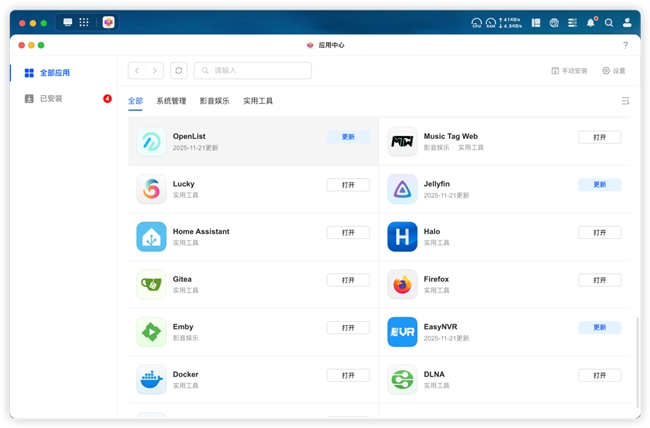This screenshot has height=428, width=650.
Task: Switch to the 全部 tab
Action: tap(135, 101)
